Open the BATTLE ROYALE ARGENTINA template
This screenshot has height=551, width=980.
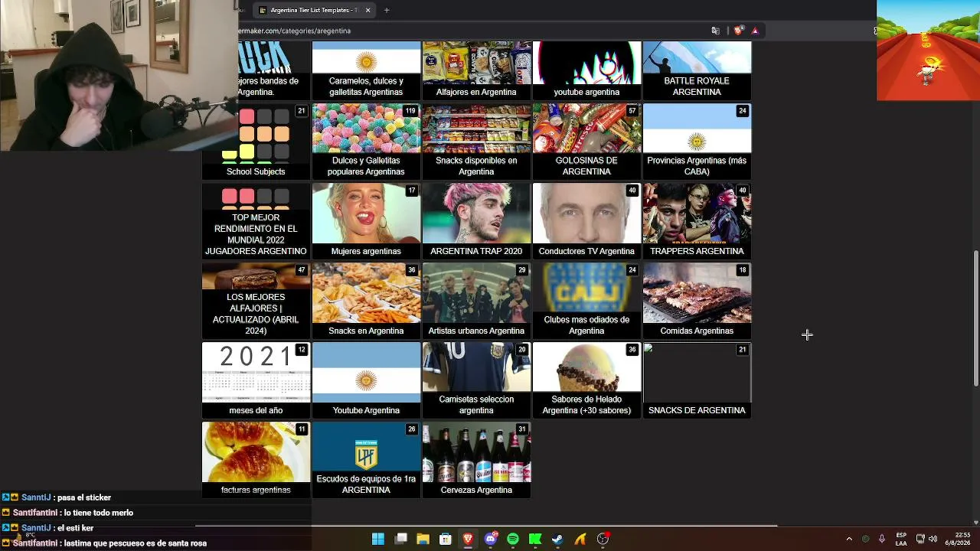point(697,70)
